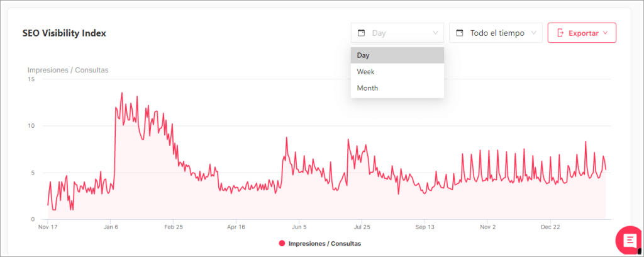Click the 0 y-axis value

click(33, 219)
